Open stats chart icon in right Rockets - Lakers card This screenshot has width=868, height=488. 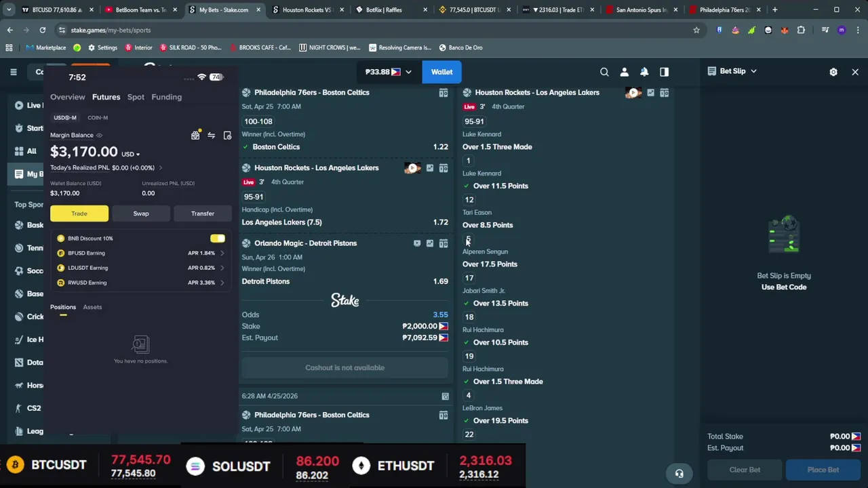click(651, 93)
